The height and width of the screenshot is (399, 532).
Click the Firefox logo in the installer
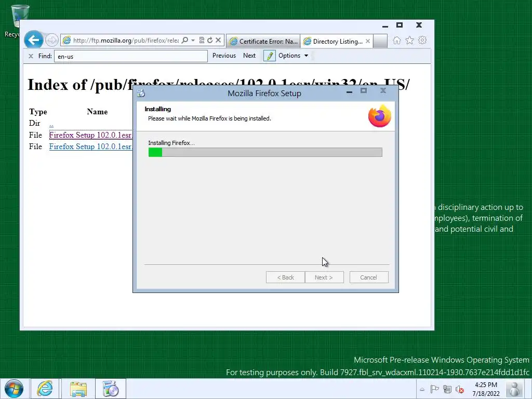click(x=380, y=116)
